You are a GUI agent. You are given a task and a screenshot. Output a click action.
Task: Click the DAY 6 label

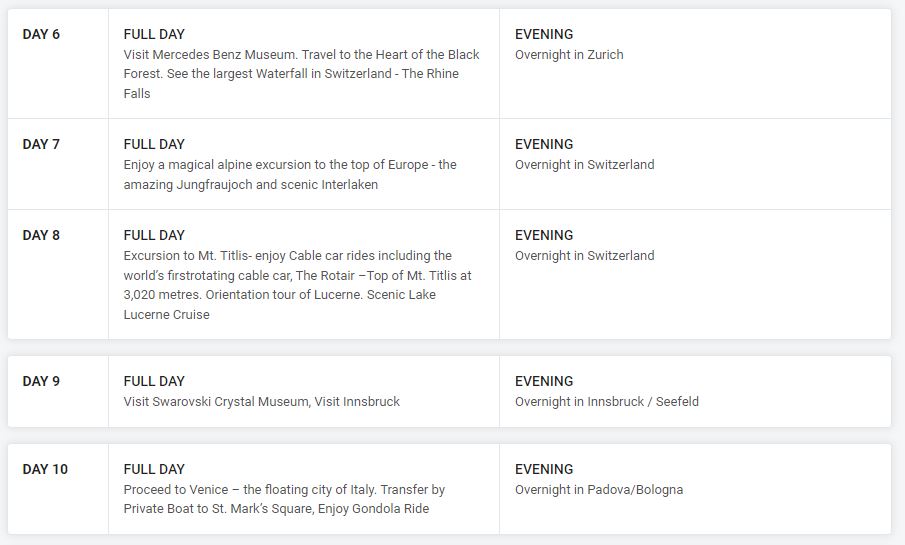pos(41,34)
